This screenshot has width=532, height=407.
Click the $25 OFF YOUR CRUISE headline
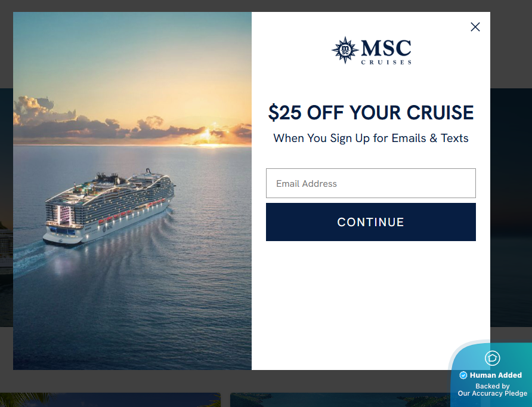370,113
